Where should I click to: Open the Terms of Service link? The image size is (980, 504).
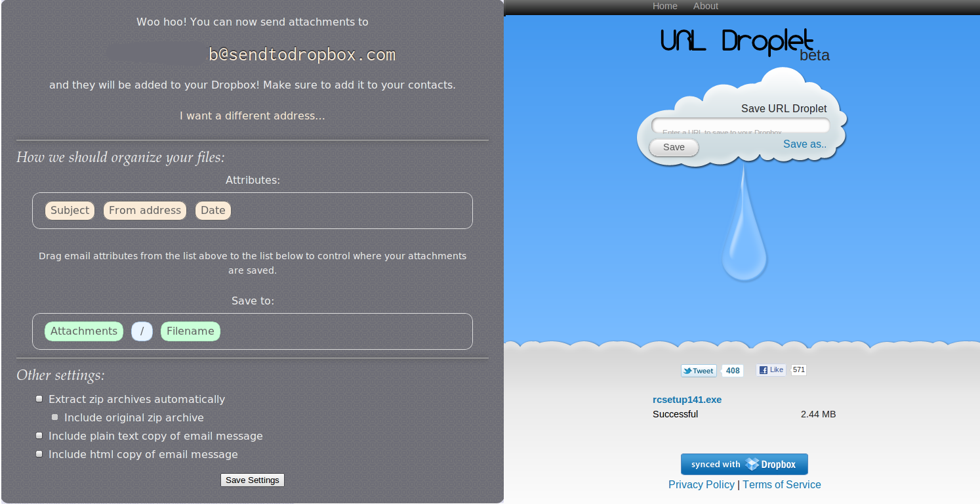coord(781,484)
